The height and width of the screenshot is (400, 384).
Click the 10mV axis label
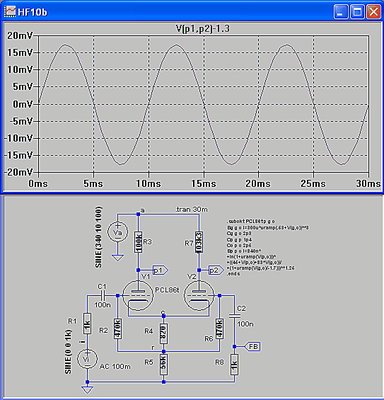tap(20, 69)
